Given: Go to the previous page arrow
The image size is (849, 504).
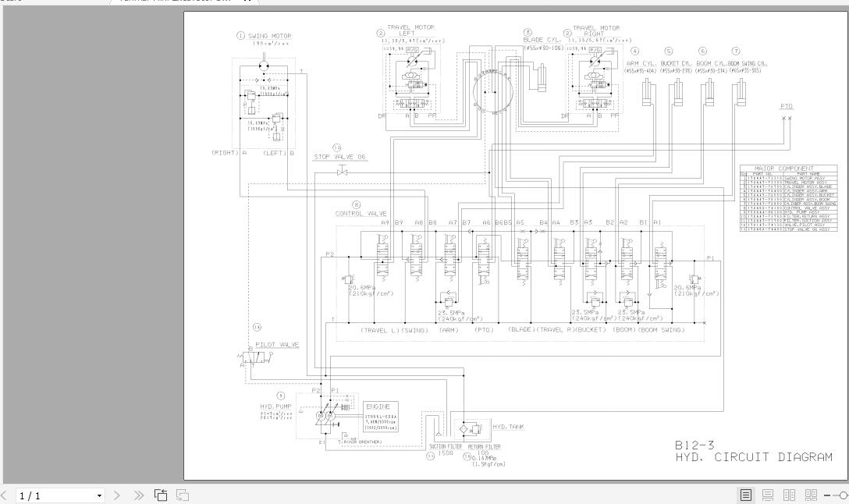Looking at the screenshot, I should coord(5,495).
